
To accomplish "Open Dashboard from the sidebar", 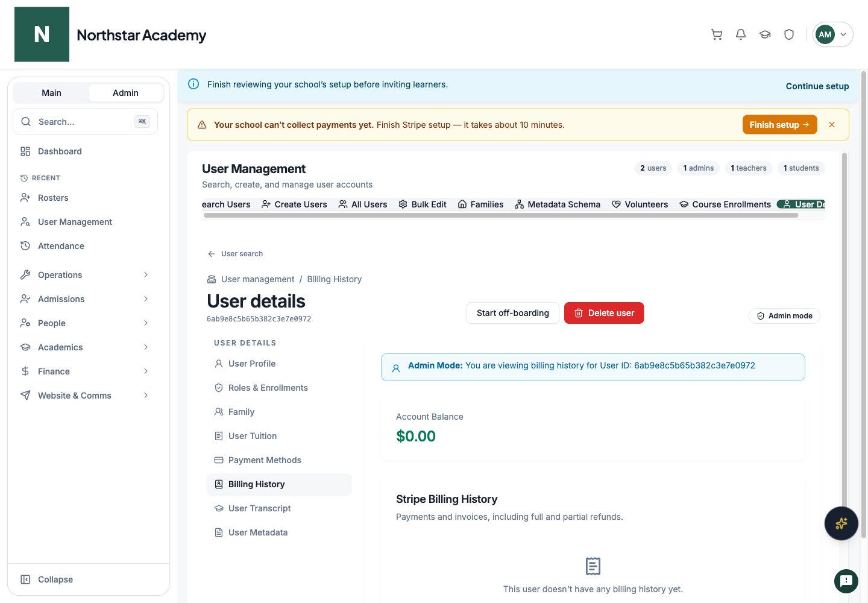I will tap(85, 151).
